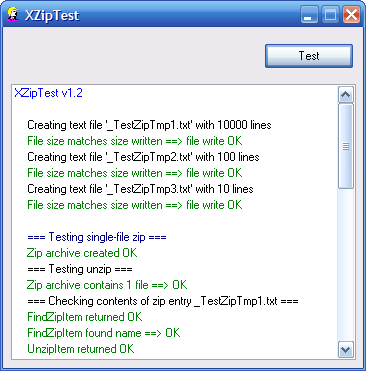Screen dimensions: 366x371
Task: Click 'FindZipItem returned OK' line
Action: coord(85,317)
